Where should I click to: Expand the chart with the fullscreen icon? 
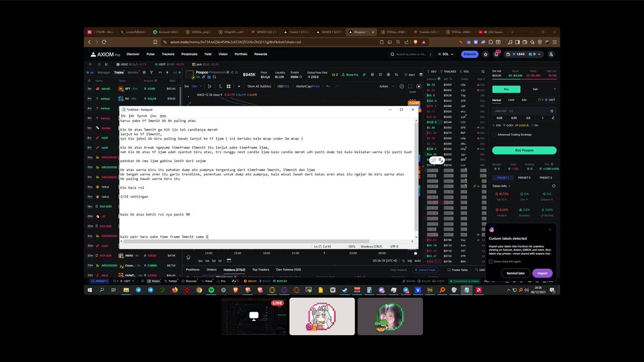pyautogui.click(x=409, y=86)
